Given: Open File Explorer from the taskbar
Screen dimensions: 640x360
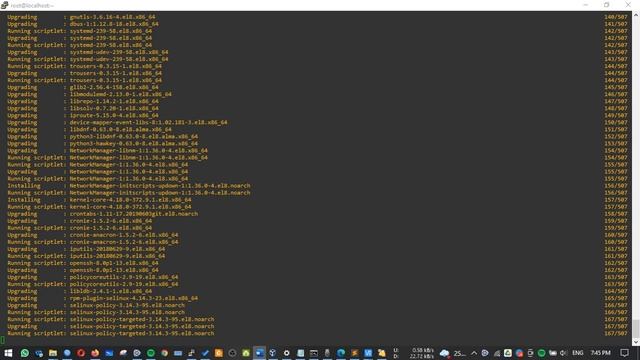Looking at the screenshot, I should pyautogui.click(x=53, y=353).
